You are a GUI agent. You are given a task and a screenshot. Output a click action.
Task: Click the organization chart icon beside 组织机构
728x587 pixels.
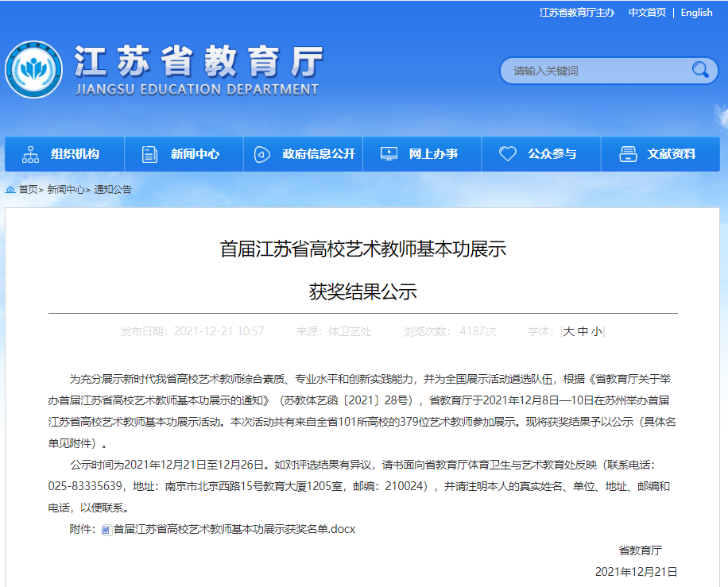30,154
